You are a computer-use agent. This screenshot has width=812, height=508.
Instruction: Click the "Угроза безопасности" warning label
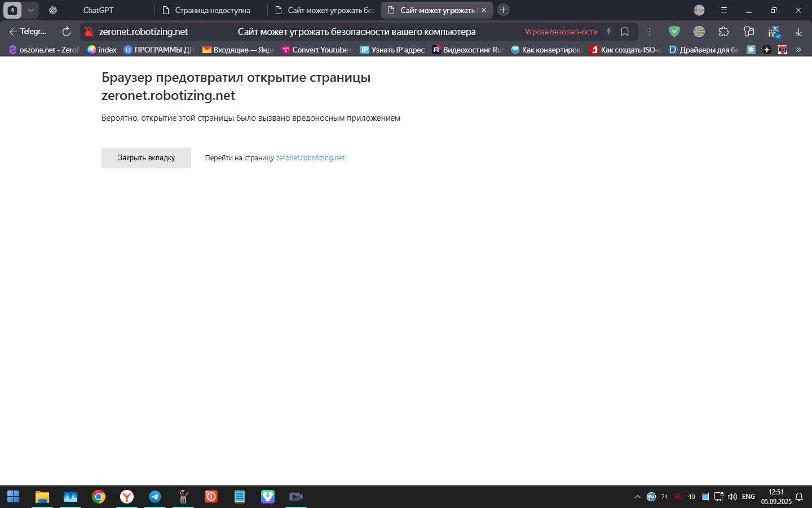point(561,32)
